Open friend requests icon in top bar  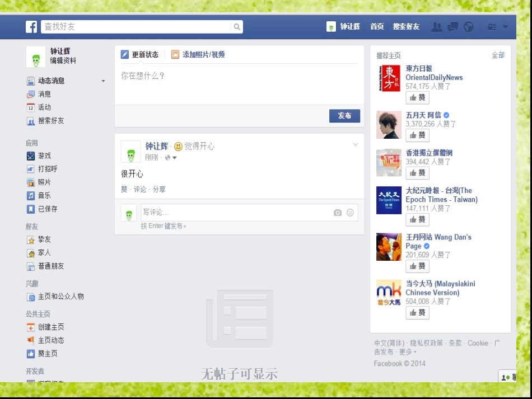click(436, 27)
